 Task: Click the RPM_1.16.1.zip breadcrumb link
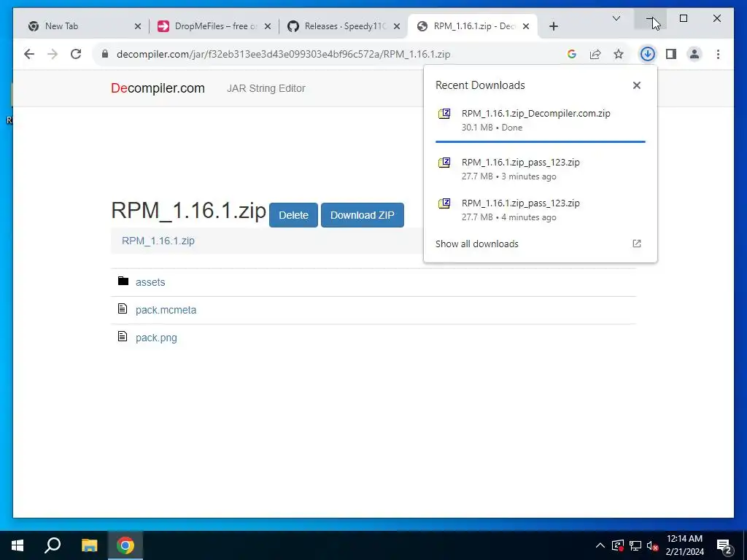(158, 241)
